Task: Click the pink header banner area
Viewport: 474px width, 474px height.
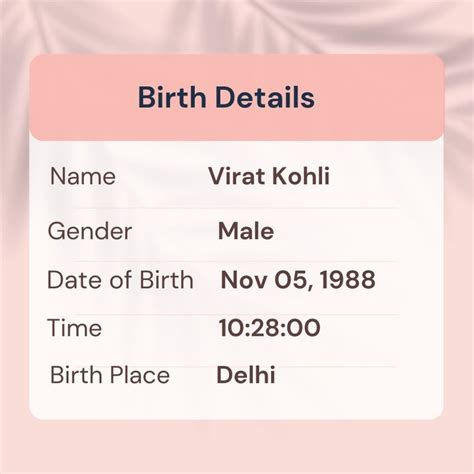Action: point(237,98)
